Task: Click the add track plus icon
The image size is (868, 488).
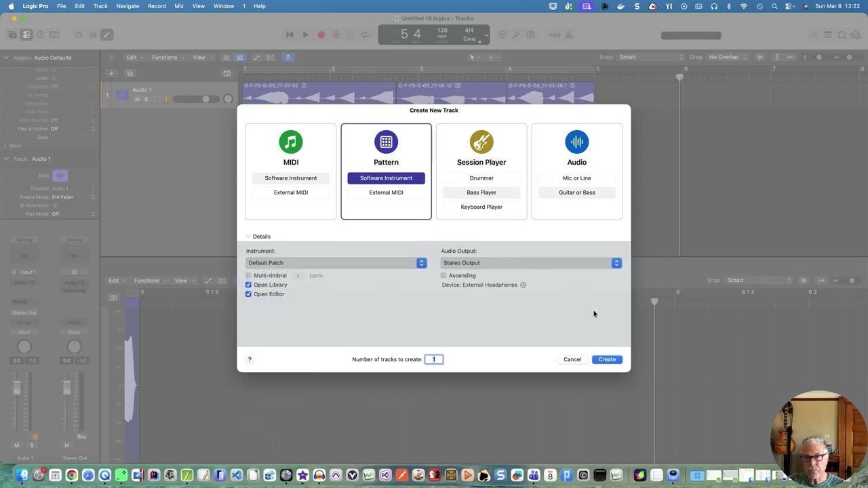Action: pos(111,73)
